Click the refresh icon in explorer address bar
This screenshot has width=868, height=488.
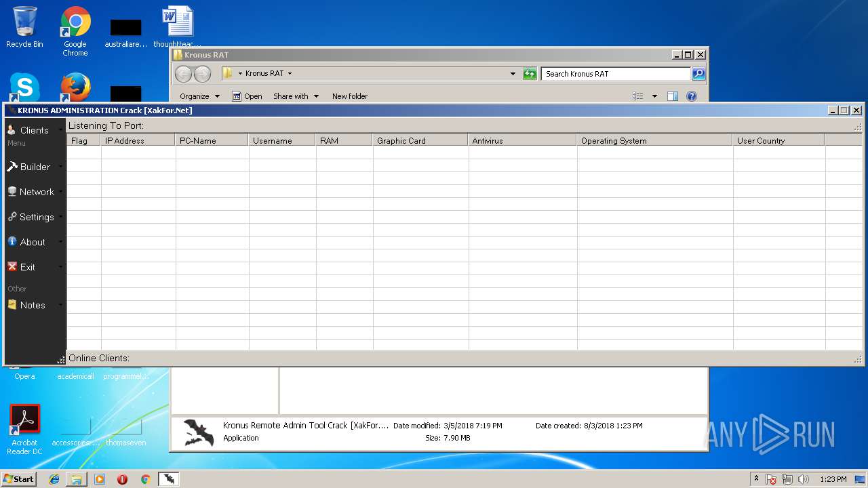[530, 74]
